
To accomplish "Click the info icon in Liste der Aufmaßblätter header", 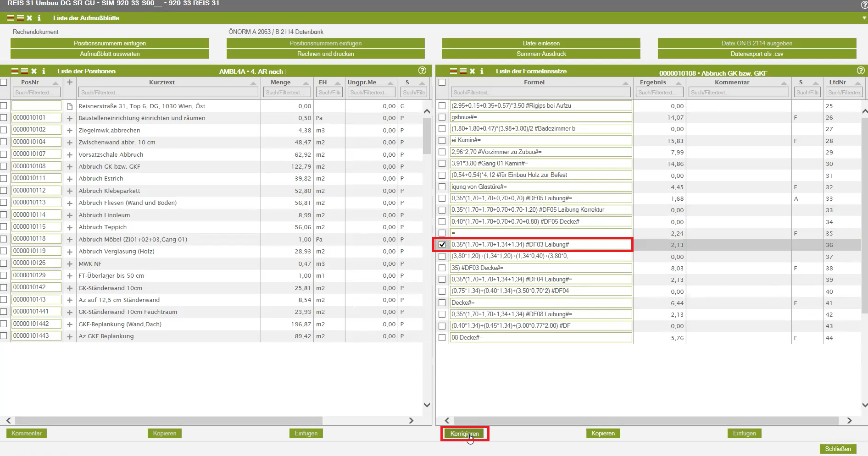I will pos(39,18).
